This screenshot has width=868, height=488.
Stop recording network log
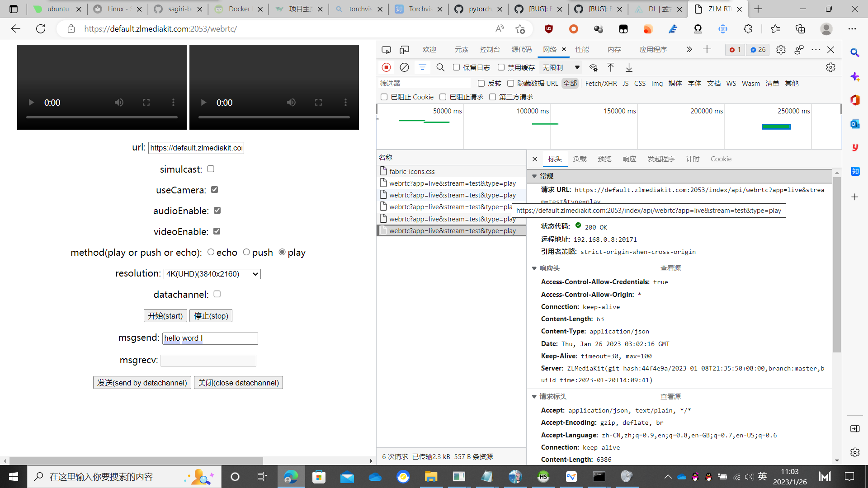tap(386, 67)
